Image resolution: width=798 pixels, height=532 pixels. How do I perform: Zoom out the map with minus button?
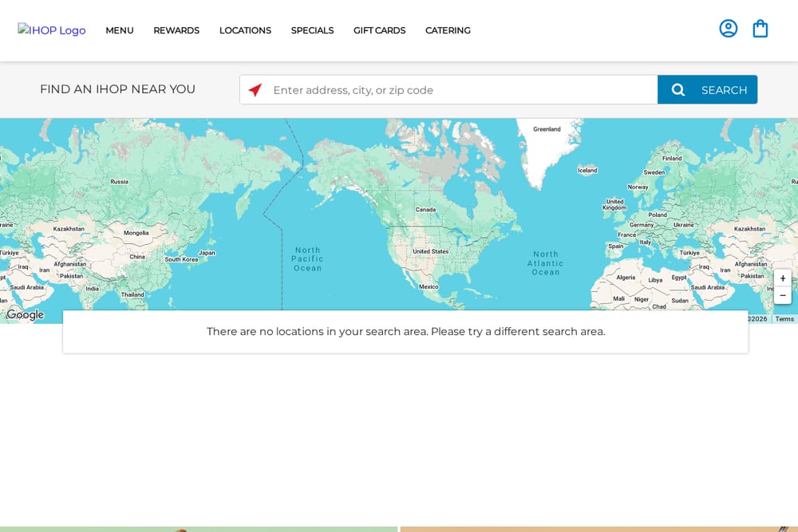(x=783, y=295)
